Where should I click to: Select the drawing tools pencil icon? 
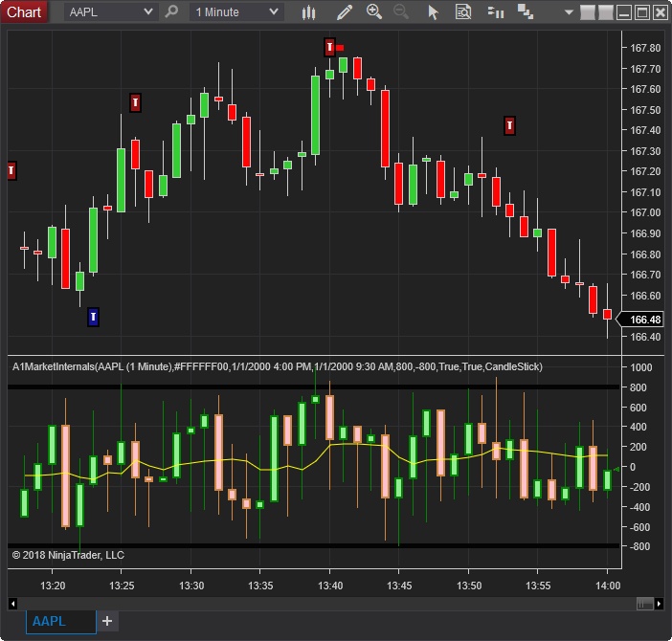(x=345, y=12)
